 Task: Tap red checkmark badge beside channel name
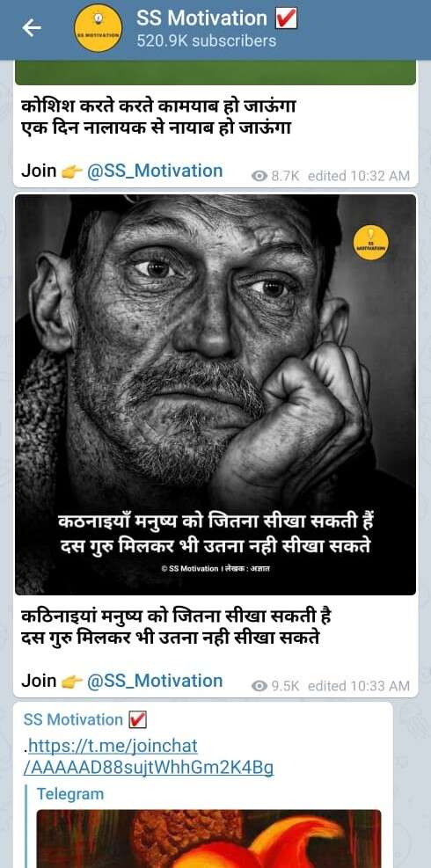coord(287,18)
